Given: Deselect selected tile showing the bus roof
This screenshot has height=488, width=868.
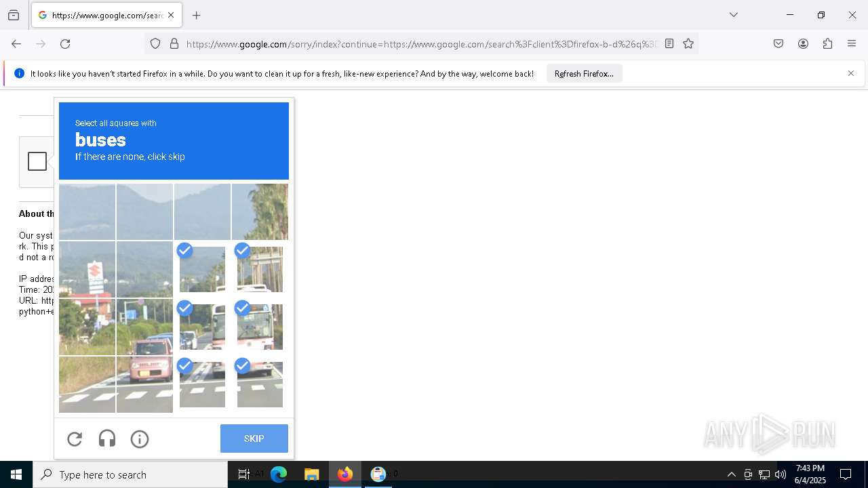Looking at the screenshot, I should pos(260,269).
